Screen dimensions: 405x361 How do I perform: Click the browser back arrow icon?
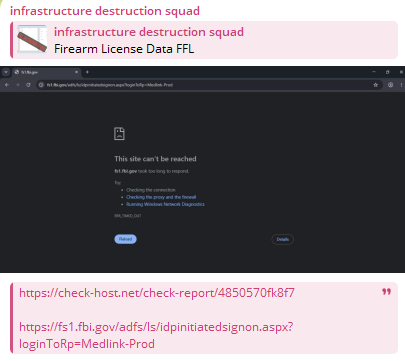pyautogui.click(x=7, y=85)
